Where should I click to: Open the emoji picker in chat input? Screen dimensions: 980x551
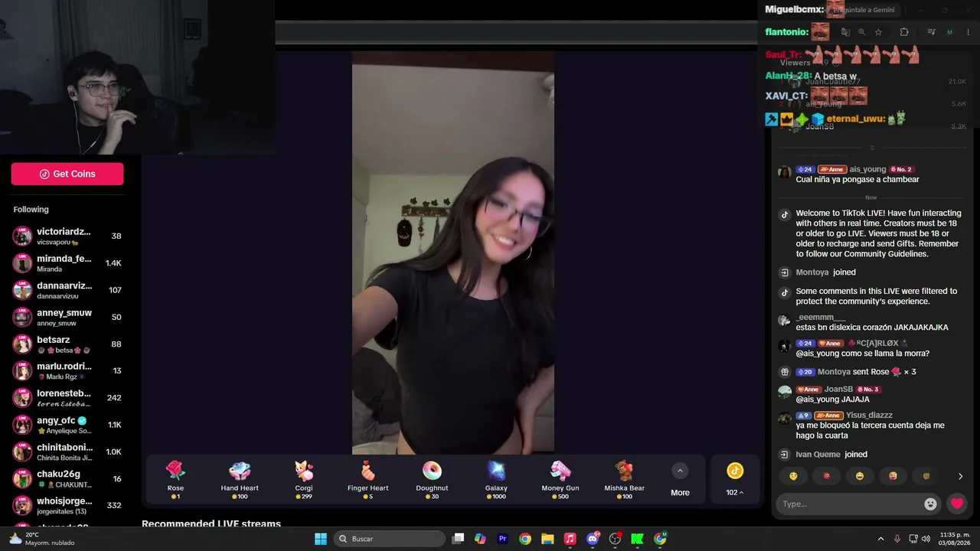[931, 504]
